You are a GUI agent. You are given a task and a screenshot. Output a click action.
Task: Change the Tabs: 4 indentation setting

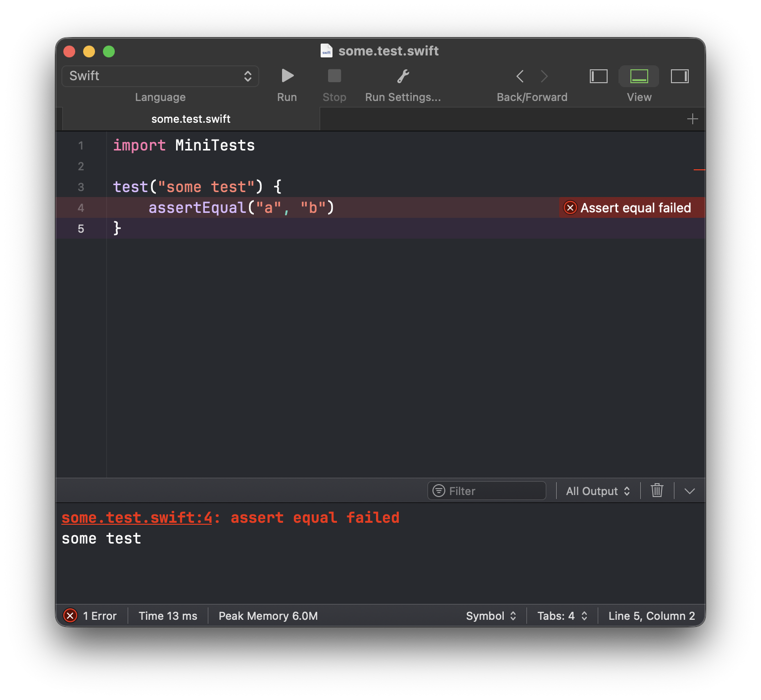pyautogui.click(x=562, y=616)
